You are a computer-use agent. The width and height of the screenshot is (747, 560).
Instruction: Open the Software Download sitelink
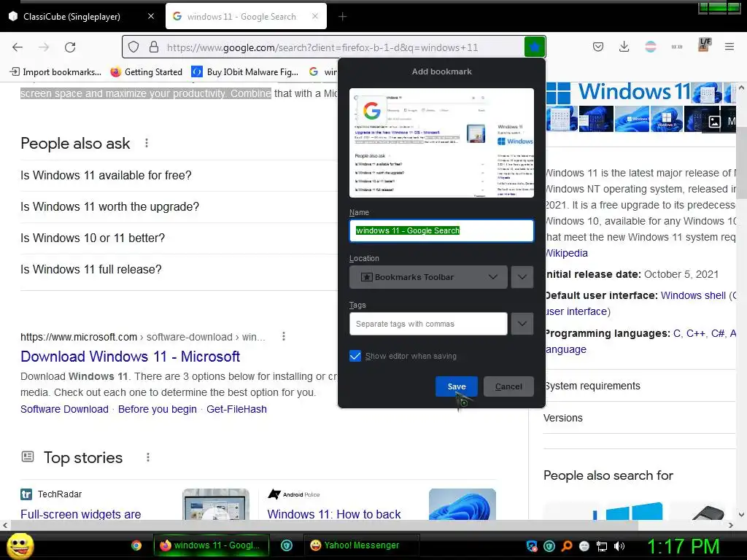[64, 409]
